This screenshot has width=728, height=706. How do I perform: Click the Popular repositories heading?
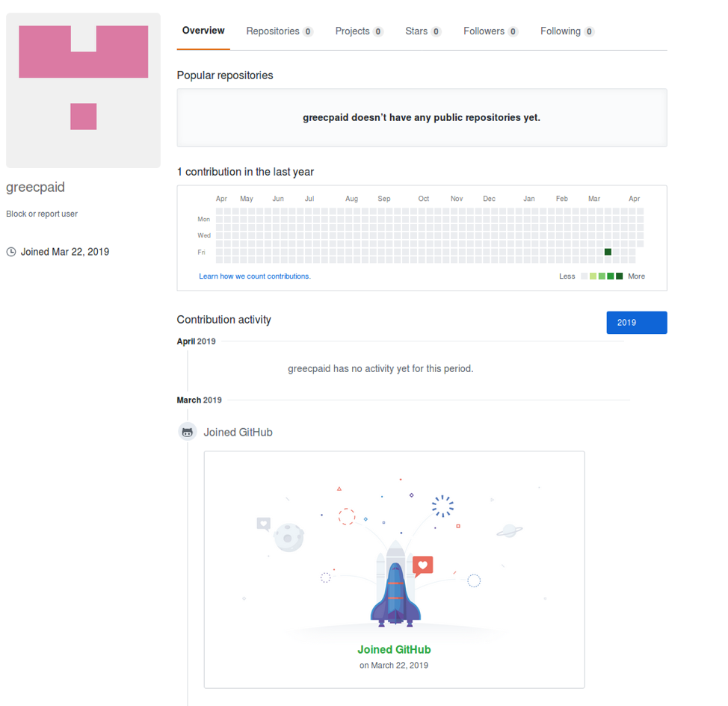(225, 75)
